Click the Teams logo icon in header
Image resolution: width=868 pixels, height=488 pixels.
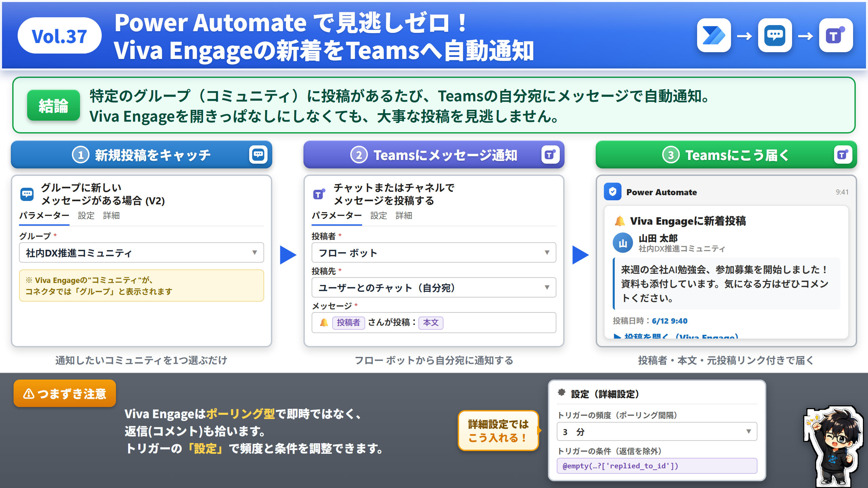(x=836, y=35)
